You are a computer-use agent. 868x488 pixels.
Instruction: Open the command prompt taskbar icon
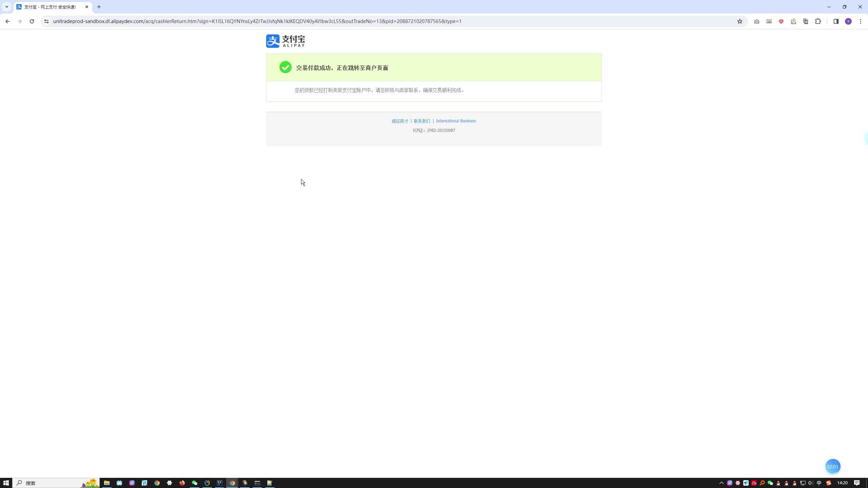tap(257, 483)
